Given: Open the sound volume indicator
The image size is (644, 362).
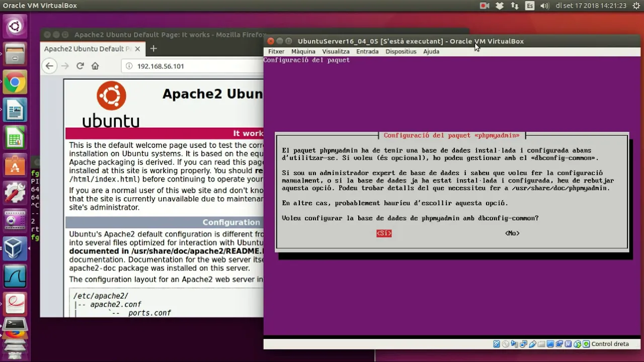Looking at the screenshot, I should pos(544,6).
